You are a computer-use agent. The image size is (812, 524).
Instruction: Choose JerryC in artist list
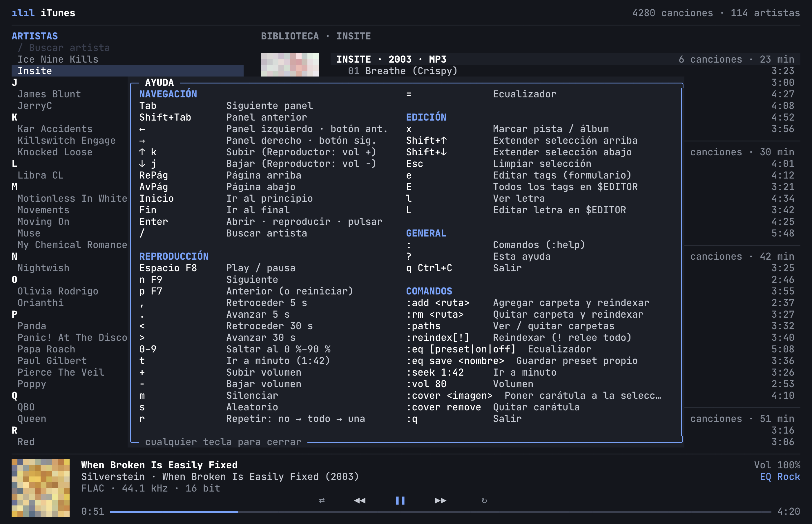pyautogui.click(x=35, y=105)
